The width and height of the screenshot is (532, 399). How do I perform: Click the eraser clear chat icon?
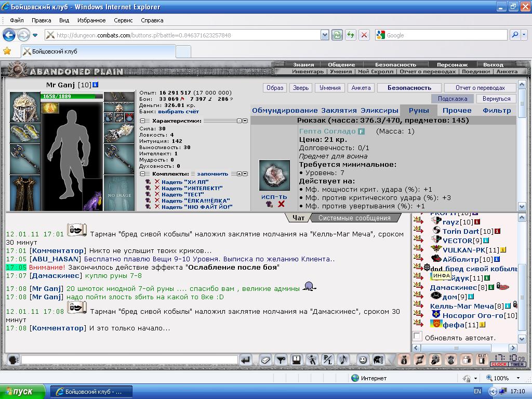[265, 360]
